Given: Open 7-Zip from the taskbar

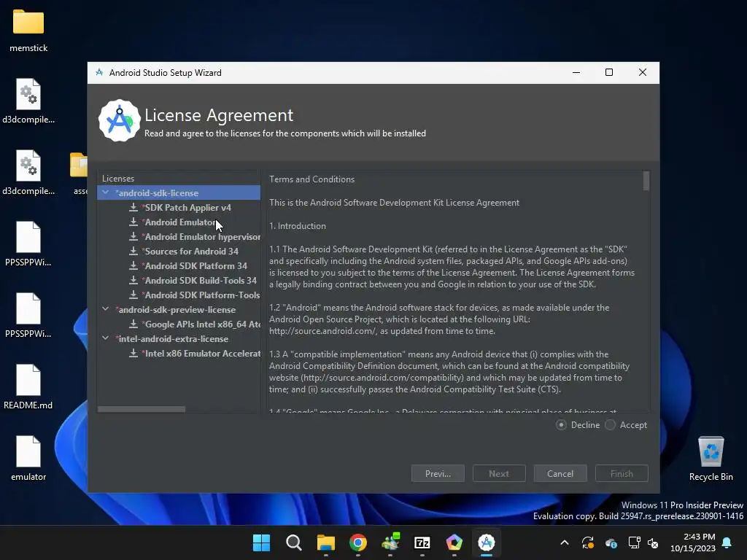Looking at the screenshot, I should coord(422,542).
